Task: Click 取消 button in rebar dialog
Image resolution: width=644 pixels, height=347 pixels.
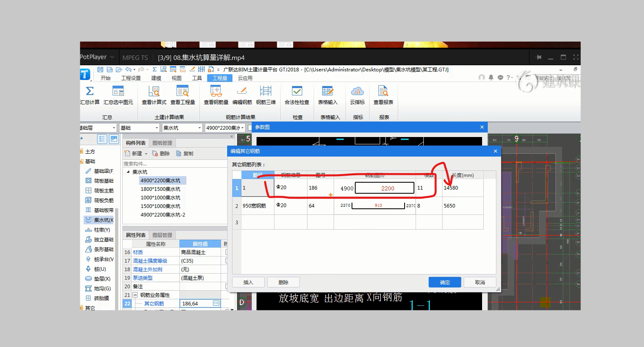Action: [480, 282]
